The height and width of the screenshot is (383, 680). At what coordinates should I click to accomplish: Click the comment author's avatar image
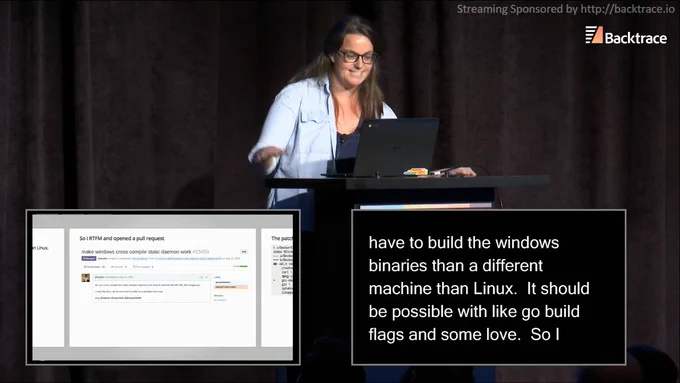85,278
